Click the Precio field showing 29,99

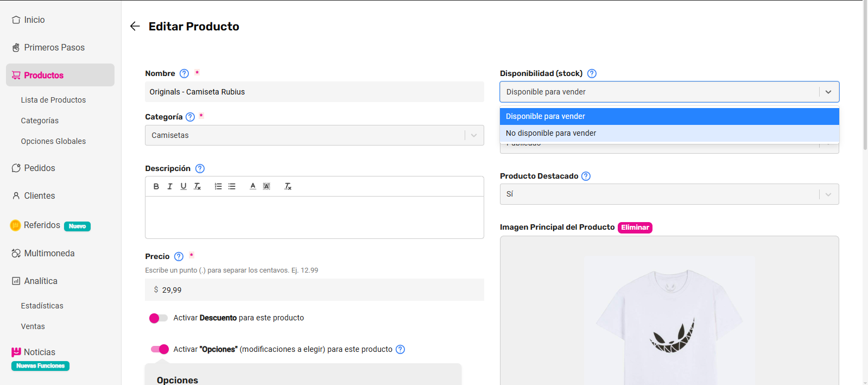click(x=314, y=289)
